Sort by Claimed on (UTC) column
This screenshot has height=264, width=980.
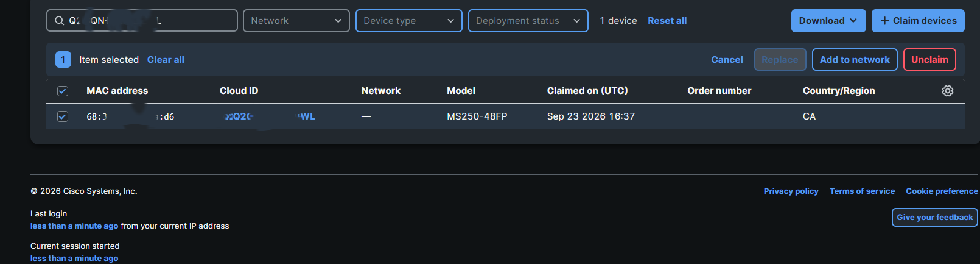pos(587,91)
